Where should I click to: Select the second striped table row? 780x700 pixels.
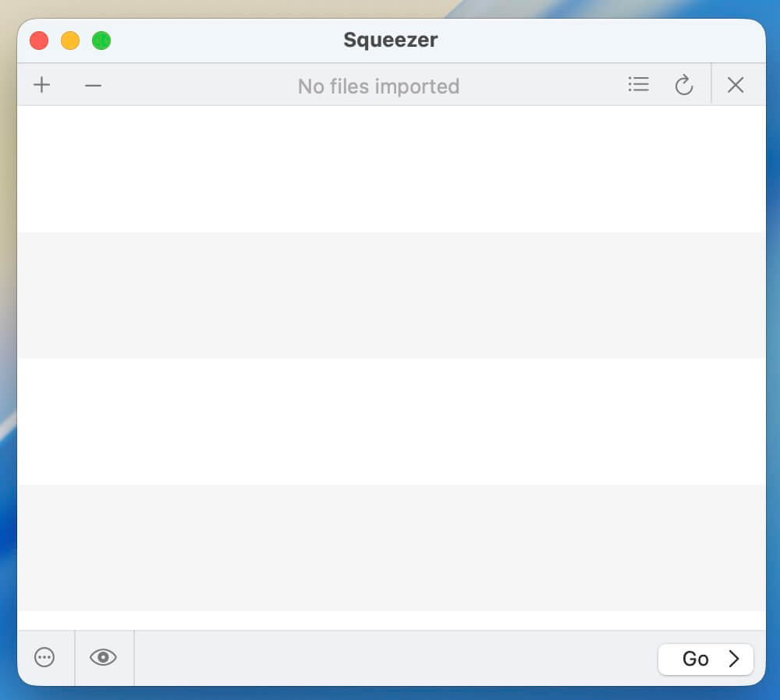click(x=390, y=295)
